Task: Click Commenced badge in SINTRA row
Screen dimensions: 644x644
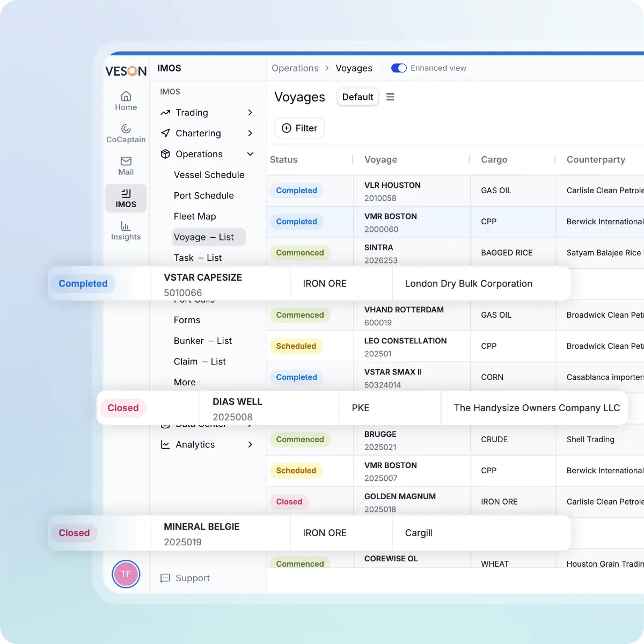Action: point(300,253)
